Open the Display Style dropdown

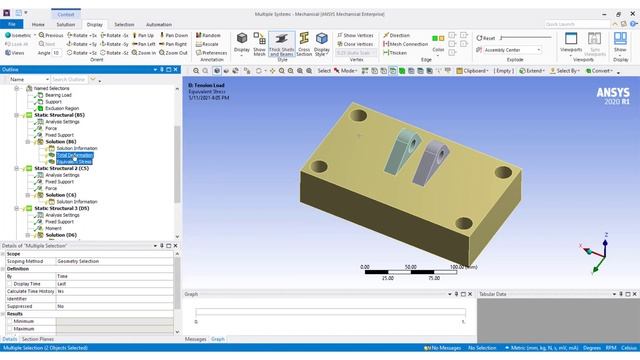coord(322,44)
